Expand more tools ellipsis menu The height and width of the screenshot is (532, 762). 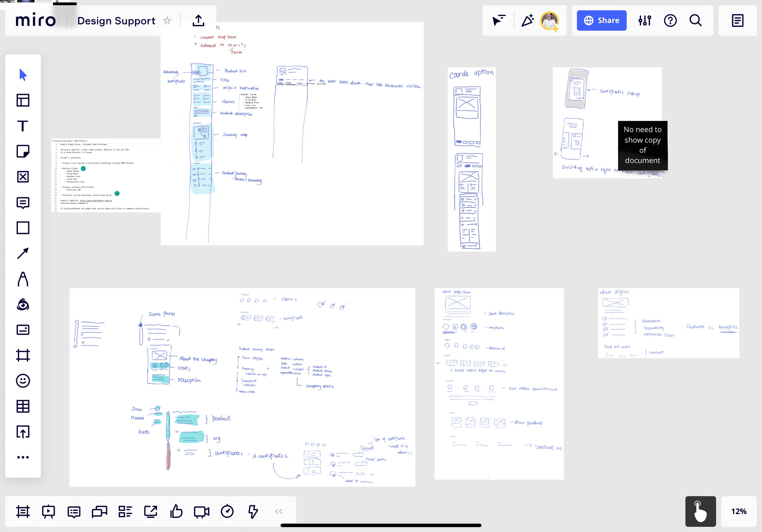[23, 457]
